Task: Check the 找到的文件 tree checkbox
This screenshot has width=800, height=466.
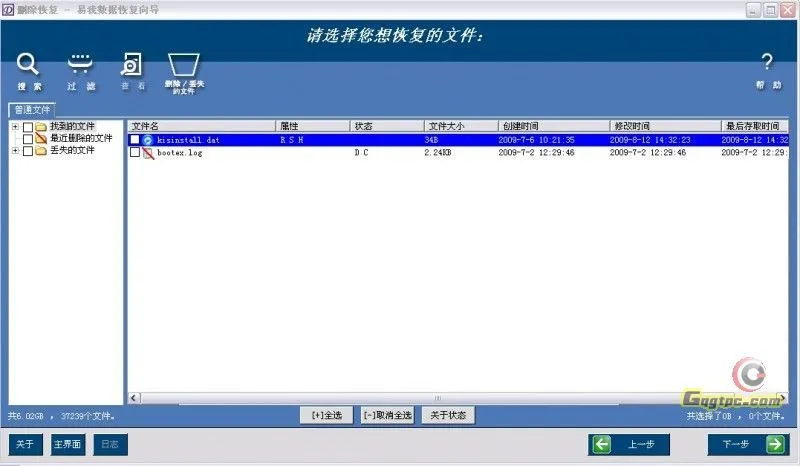Action: point(28,127)
